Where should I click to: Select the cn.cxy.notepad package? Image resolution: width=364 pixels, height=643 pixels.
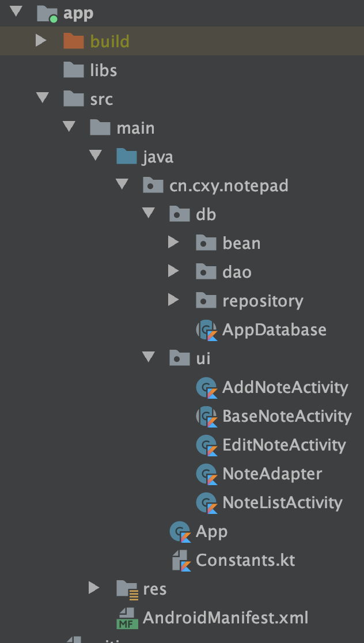[x=229, y=186]
